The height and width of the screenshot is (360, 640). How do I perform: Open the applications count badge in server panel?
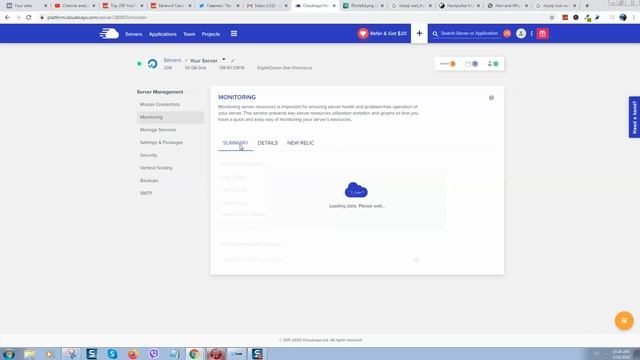[448, 64]
